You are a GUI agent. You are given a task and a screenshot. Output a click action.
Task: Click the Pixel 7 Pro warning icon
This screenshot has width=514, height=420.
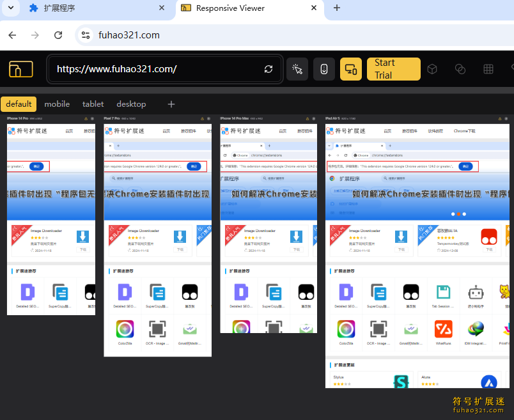click(203, 119)
